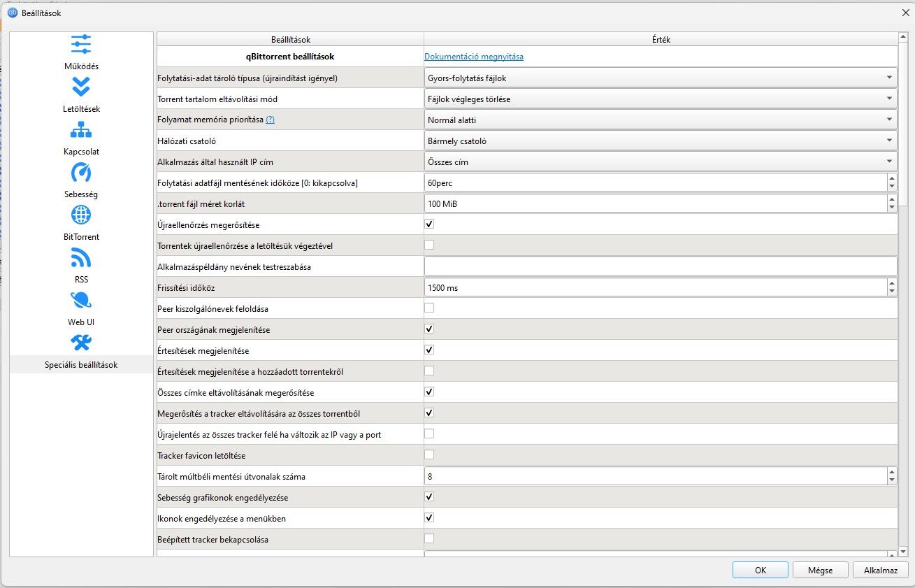The height and width of the screenshot is (588, 915).
Task: Open the Működés settings section icon
Action: coord(81,45)
